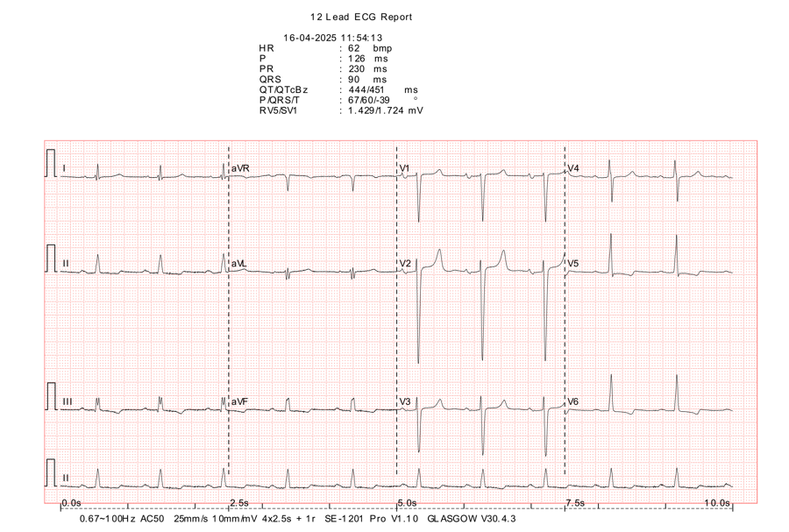
Task: Select the aVF lead label
Action: tap(239, 401)
